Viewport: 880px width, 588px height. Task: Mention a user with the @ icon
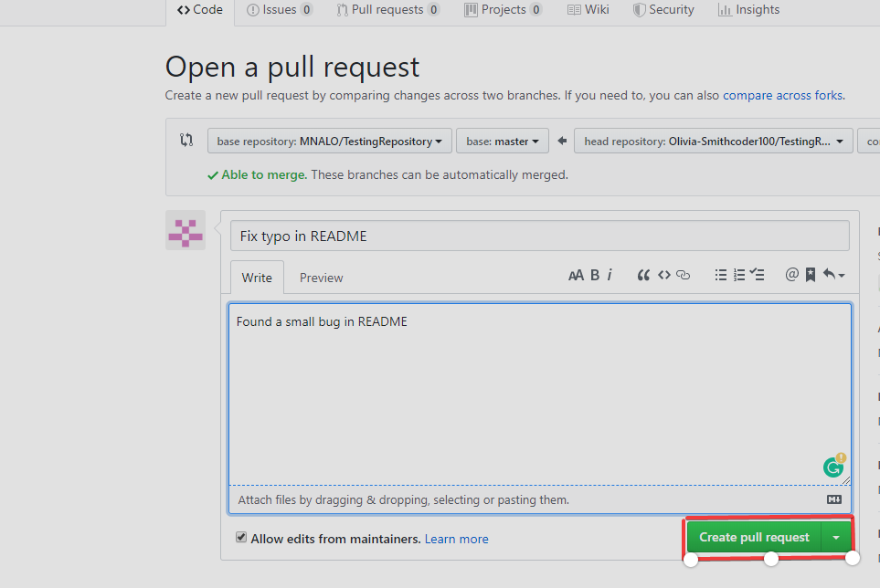(x=792, y=274)
